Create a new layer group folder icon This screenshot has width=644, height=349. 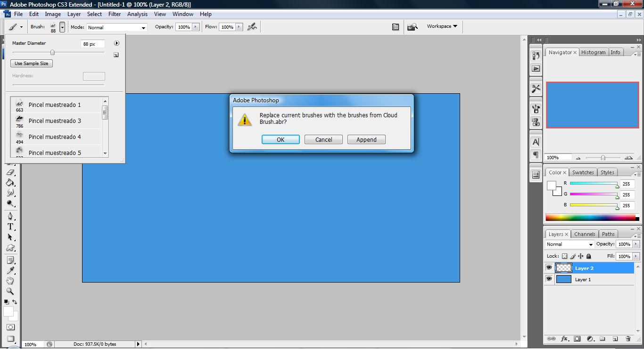coord(603,339)
